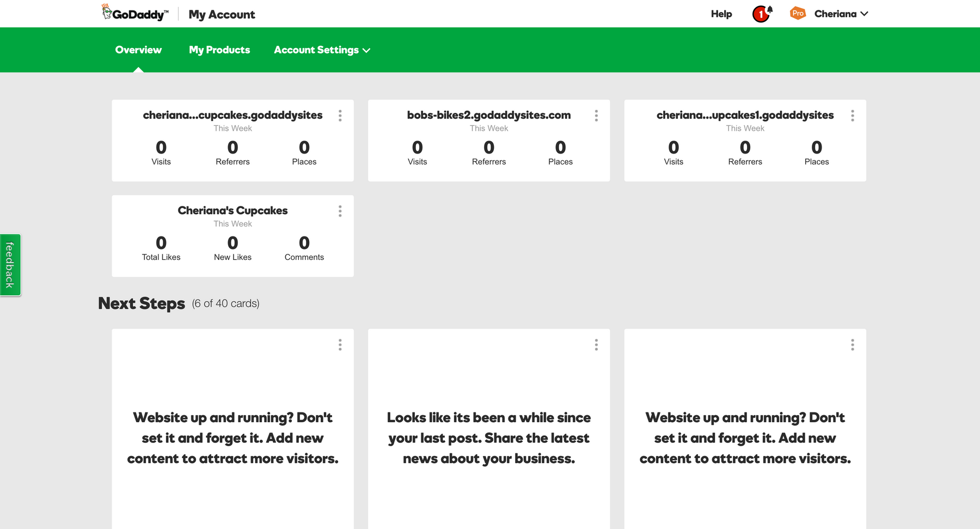980x529 pixels.
Task: Click 'This Week' under bobs-bikes2.godaddysites.com
Action: 489,129
